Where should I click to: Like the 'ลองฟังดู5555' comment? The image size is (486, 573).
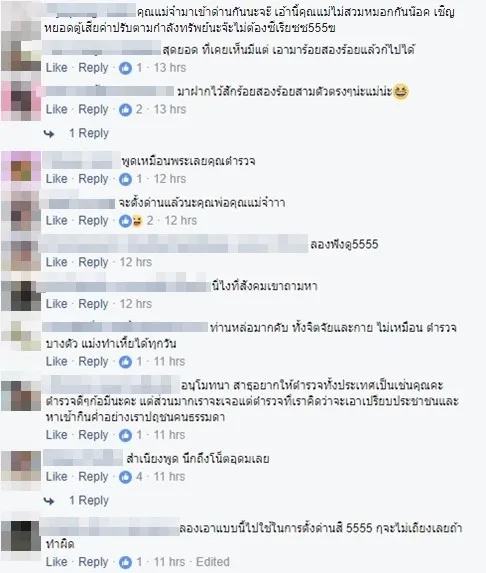[57, 262]
